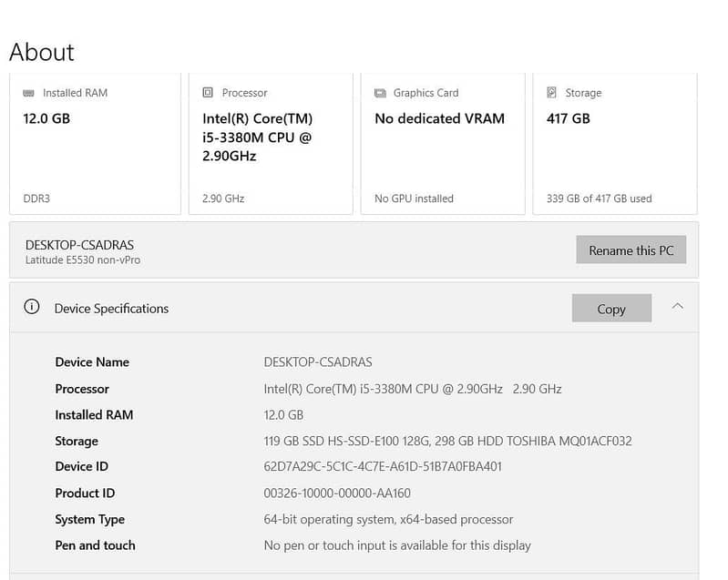This screenshot has width=728, height=580.
Task: Select the DESKTOP-CSADRAS name above Latitude model
Action: pyautogui.click(x=79, y=245)
